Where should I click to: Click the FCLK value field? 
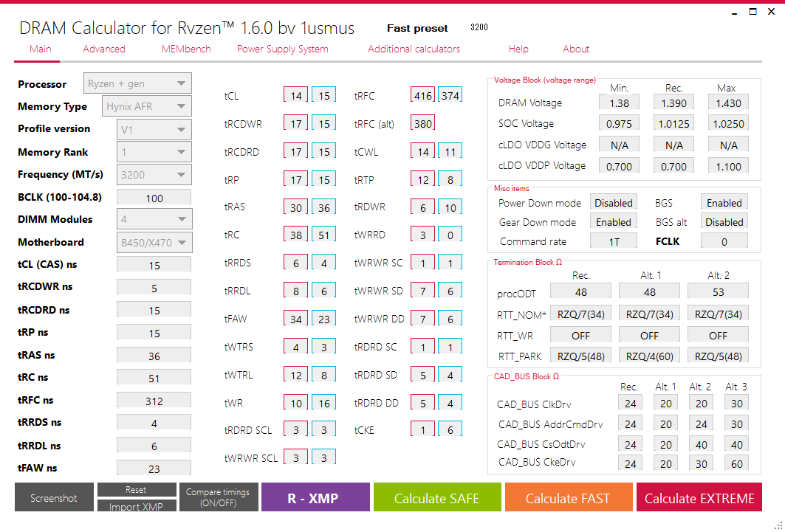724,241
